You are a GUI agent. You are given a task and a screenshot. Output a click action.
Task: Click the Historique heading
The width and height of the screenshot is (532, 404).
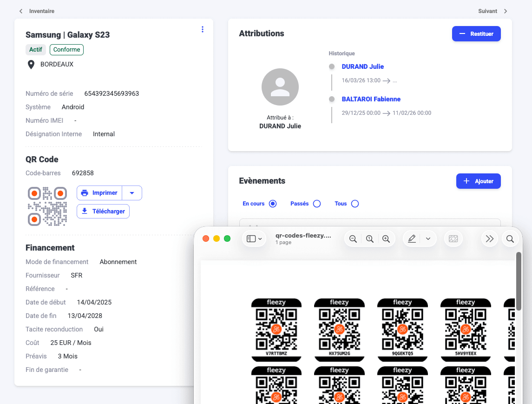[342, 53]
